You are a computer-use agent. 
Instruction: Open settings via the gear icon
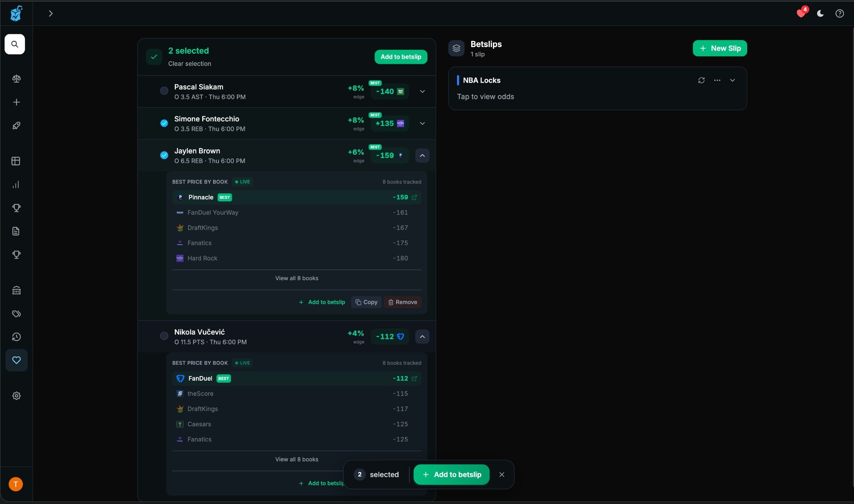16,396
